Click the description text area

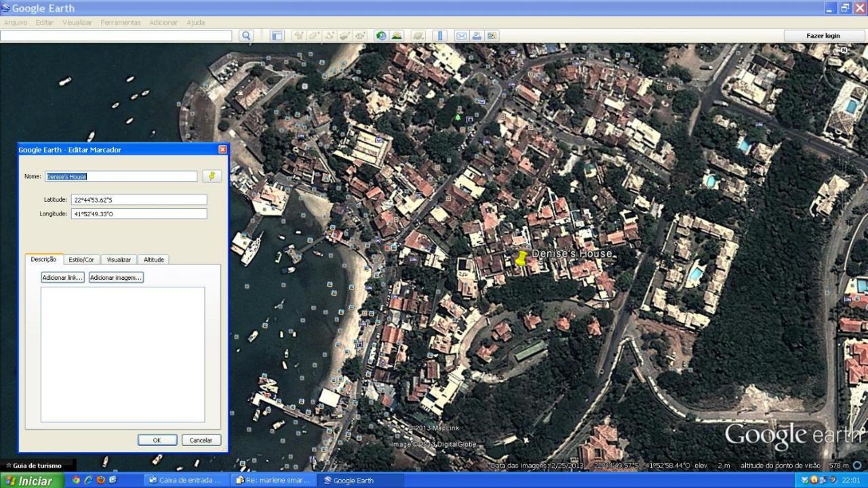click(123, 354)
